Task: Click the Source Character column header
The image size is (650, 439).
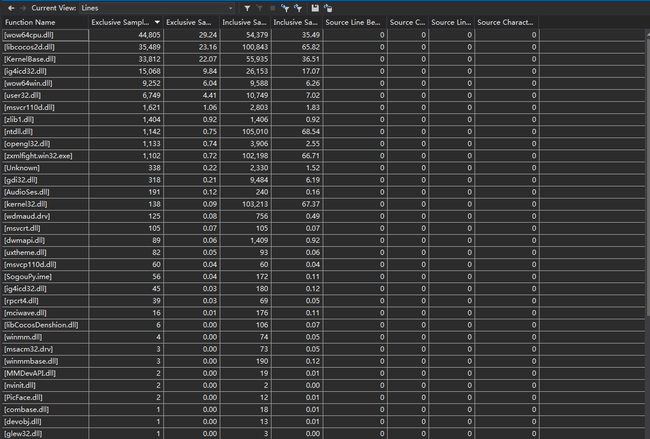Action: pyautogui.click(x=506, y=22)
